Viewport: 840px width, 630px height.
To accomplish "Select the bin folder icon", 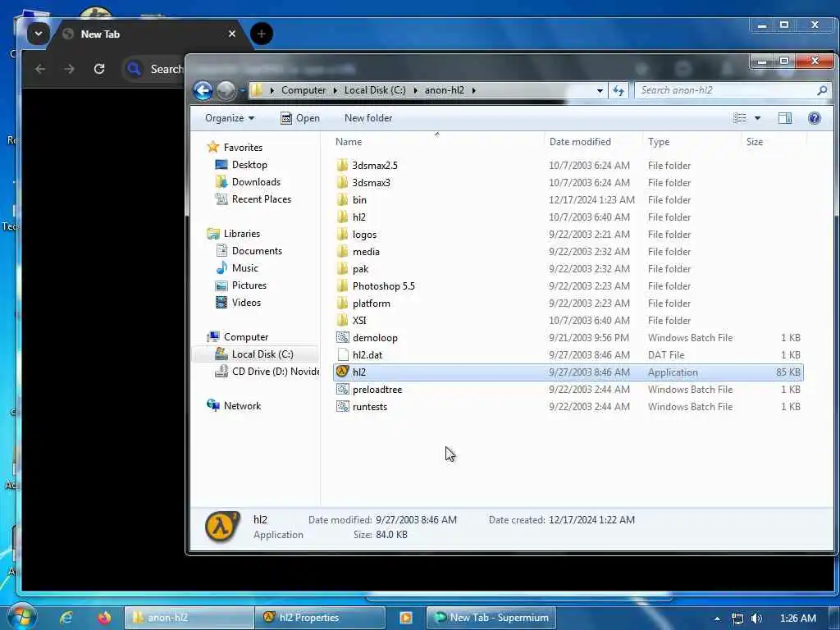I will [x=342, y=200].
